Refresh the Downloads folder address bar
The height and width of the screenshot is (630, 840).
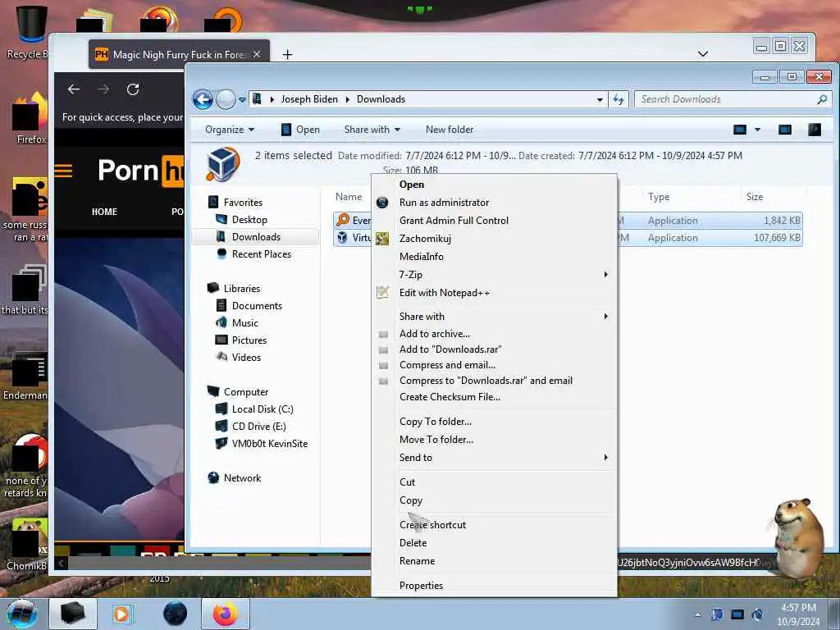pos(619,99)
